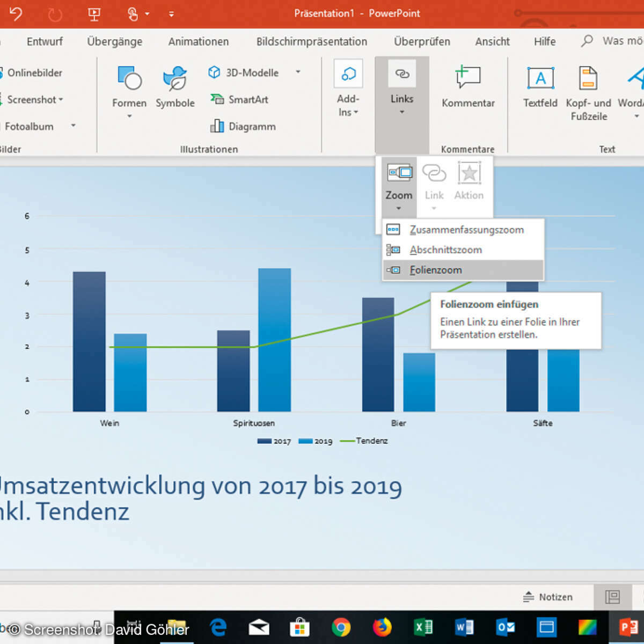Choose Folienzoom from the Zoom menu
Image resolution: width=644 pixels, height=644 pixels.
point(435,270)
